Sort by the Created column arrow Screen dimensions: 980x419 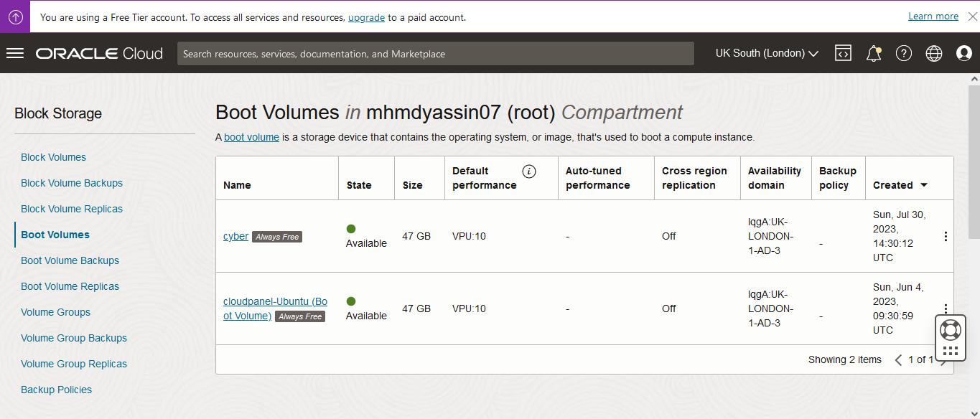pos(924,185)
